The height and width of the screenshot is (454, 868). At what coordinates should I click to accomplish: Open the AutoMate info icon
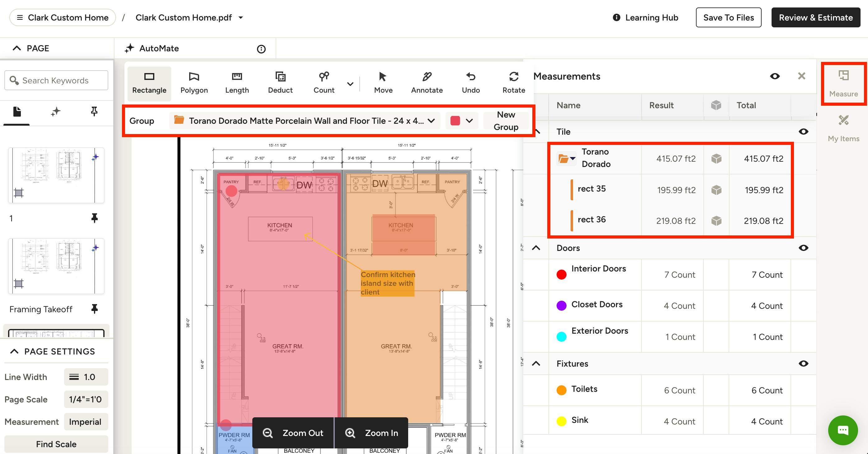click(261, 49)
